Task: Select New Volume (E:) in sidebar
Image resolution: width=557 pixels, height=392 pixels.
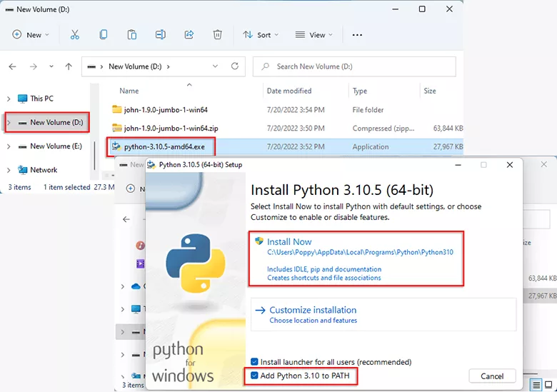Action: 56,146
